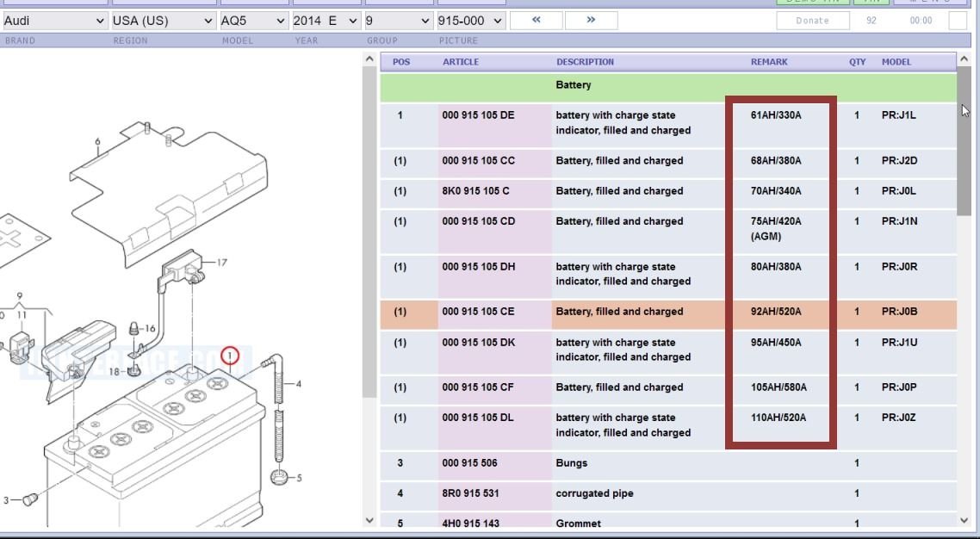Image resolution: width=980 pixels, height=539 pixels.
Task: Click the down arrow on the diagram panel scrollbar
Action: [369, 520]
